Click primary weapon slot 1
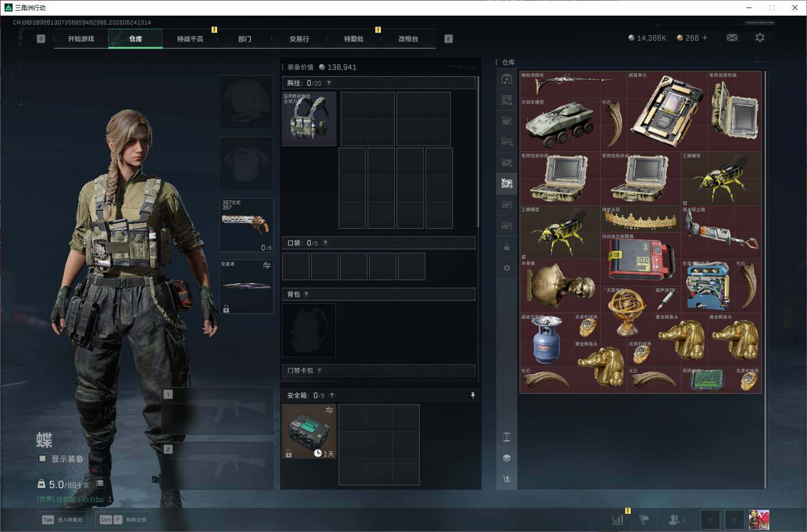Viewport: 807px width, 532px height. [217, 411]
